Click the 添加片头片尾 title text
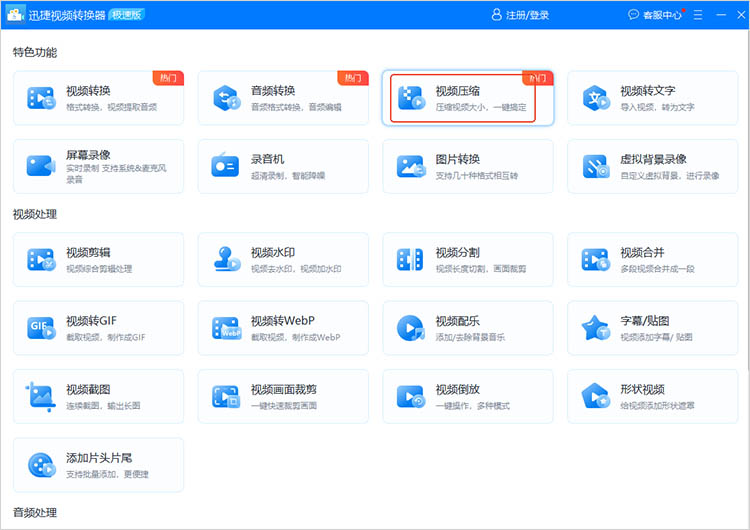Image resolution: width=750 pixels, height=530 pixels. point(99,458)
